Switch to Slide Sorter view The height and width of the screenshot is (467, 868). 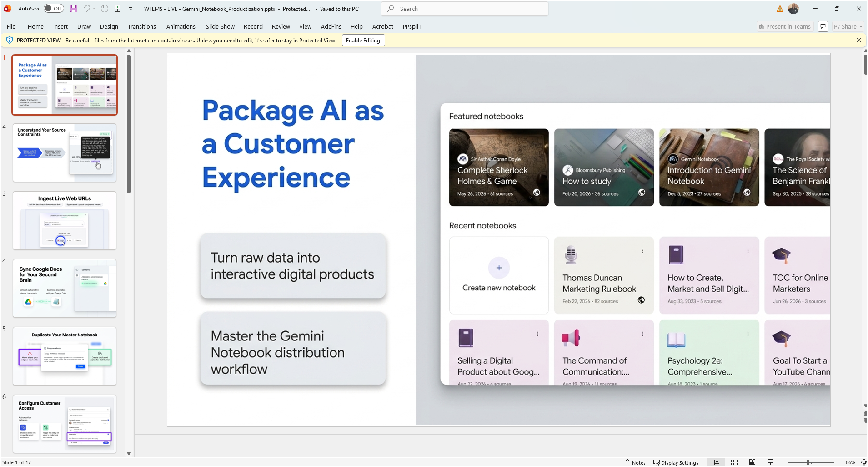[x=734, y=462]
